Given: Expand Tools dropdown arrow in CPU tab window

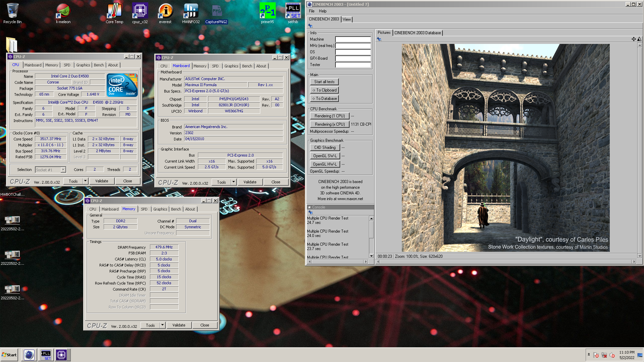Looking at the screenshot, I should [x=85, y=181].
